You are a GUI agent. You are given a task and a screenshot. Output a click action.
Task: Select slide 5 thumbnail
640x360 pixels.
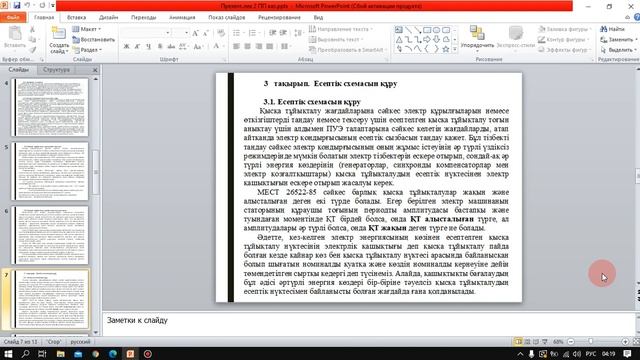(51, 171)
